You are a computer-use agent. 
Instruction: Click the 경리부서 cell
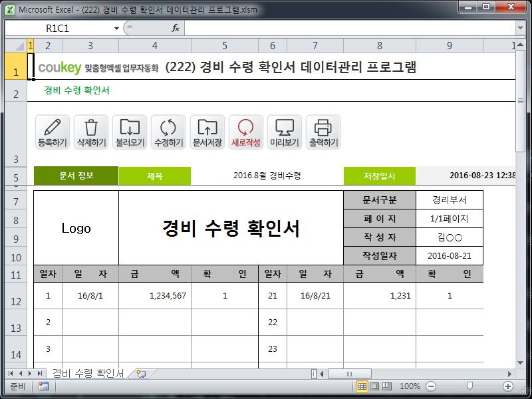(450, 200)
